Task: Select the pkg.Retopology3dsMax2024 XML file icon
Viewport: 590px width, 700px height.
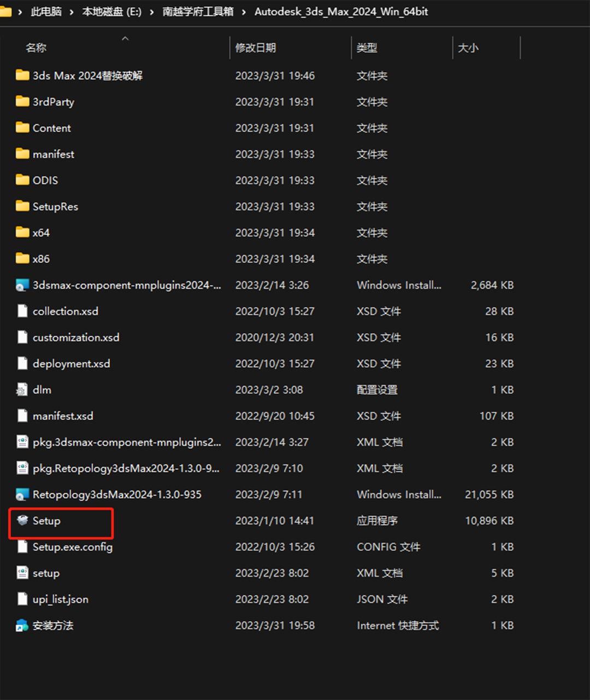Action: click(x=22, y=468)
